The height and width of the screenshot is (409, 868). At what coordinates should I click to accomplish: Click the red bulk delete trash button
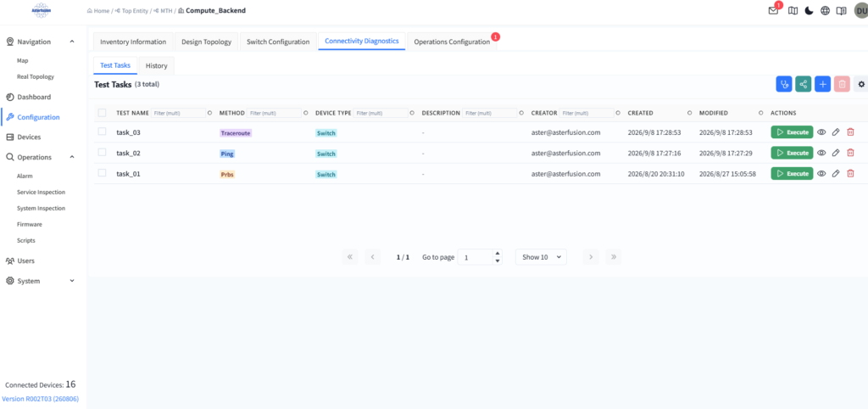tap(842, 84)
